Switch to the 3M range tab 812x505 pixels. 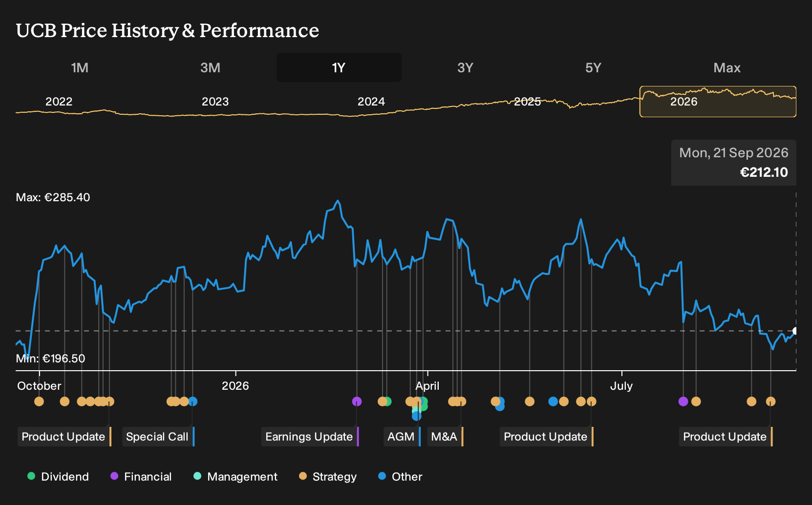tap(210, 67)
